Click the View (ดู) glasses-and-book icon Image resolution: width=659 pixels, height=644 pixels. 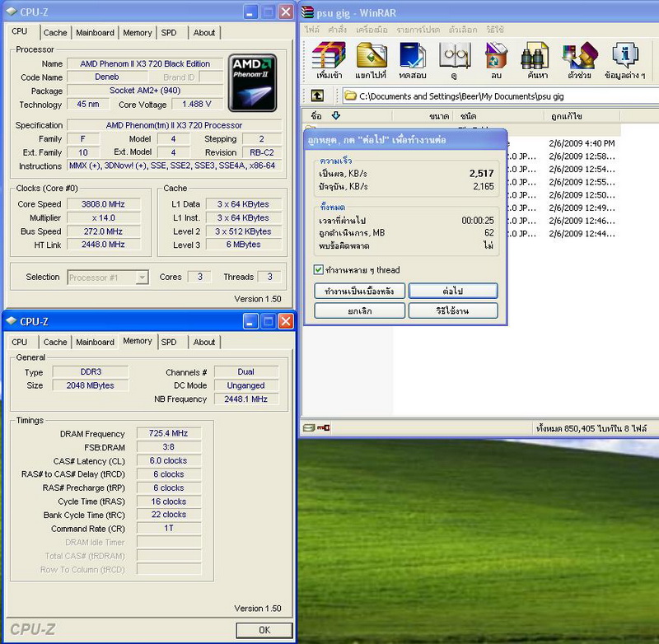[x=454, y=58]
